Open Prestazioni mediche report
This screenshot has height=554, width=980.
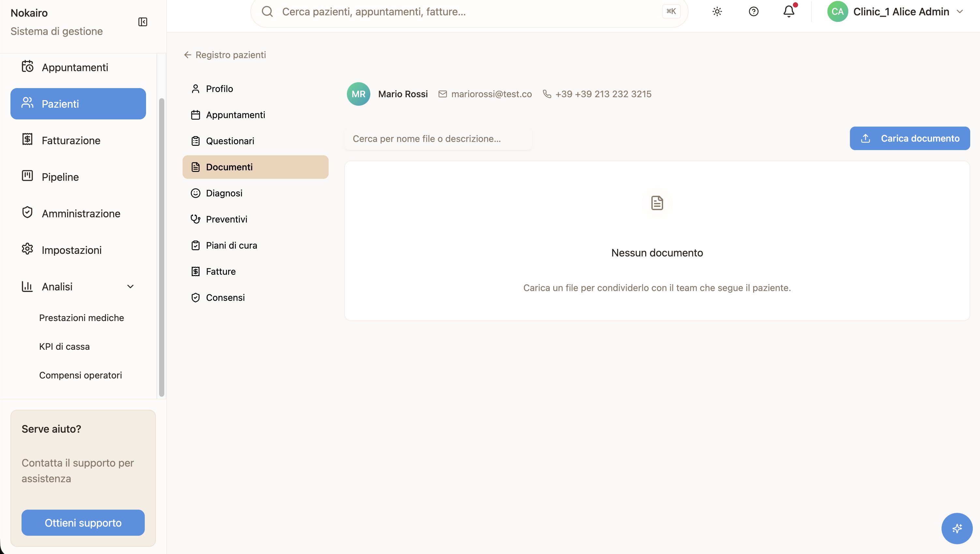pos(82,318)
